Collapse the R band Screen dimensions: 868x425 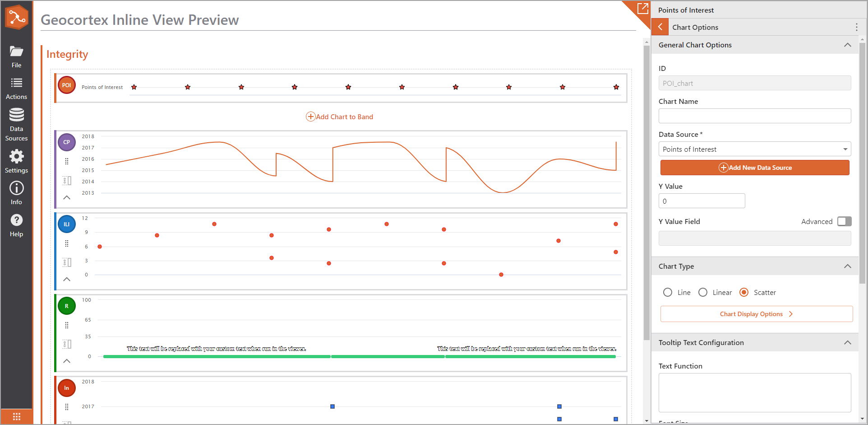pos(67,361)
